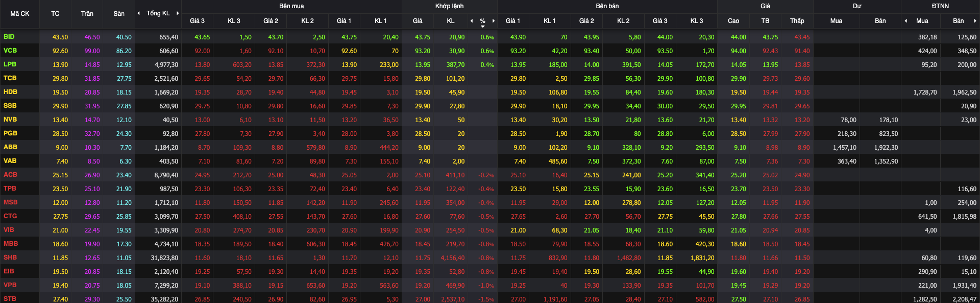This screenshot has width=980, height=303.
Task: Click KL header under Khớp lệnh
Action: coord(451,21)
